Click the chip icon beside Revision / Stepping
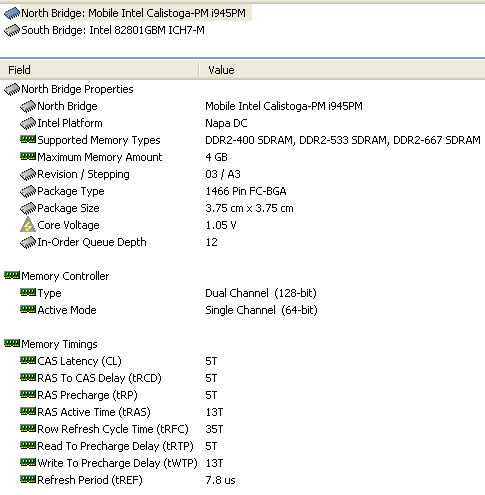This screenshot has height=495, width=485. pyautogui.click(x=28, y=174)
